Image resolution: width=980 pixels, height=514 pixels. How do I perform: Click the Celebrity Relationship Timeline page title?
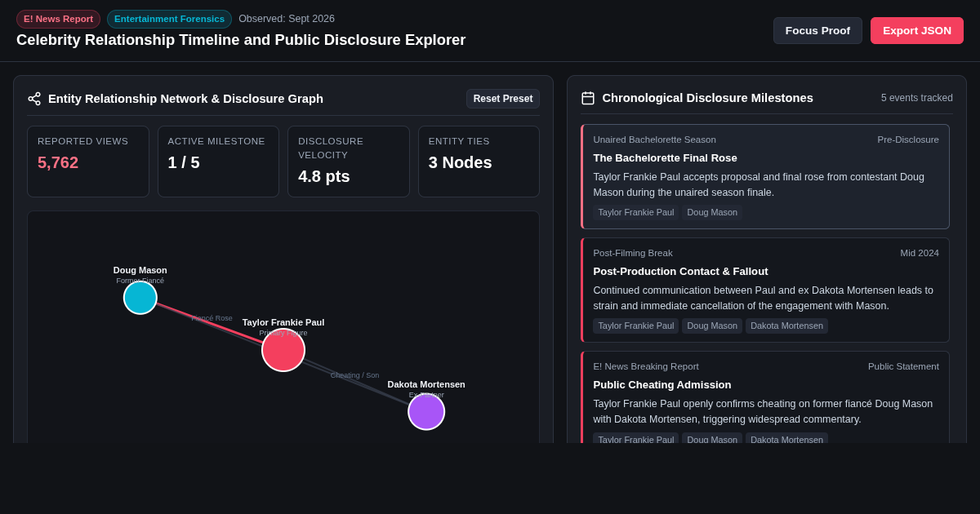pyautogui.click(x=241, y=40)
